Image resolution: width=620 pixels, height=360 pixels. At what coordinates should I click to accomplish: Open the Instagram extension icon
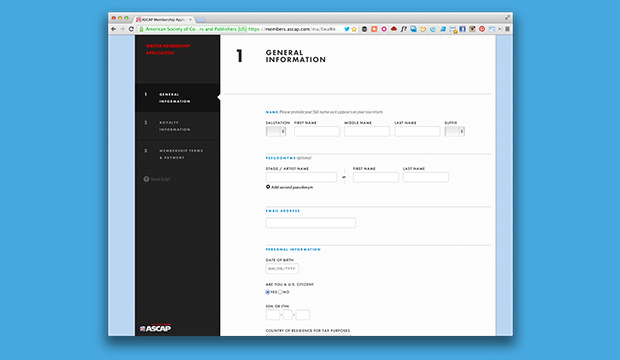(x=472, y=29)
